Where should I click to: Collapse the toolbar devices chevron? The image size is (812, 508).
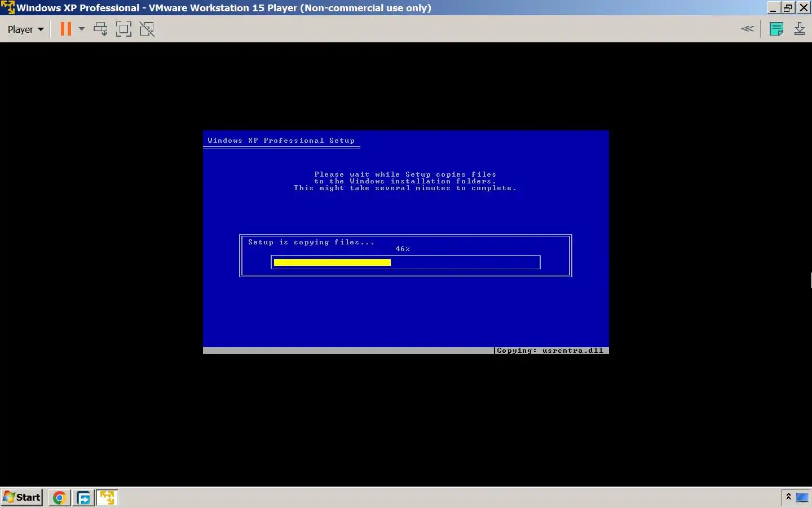click(x=747, y=29)
